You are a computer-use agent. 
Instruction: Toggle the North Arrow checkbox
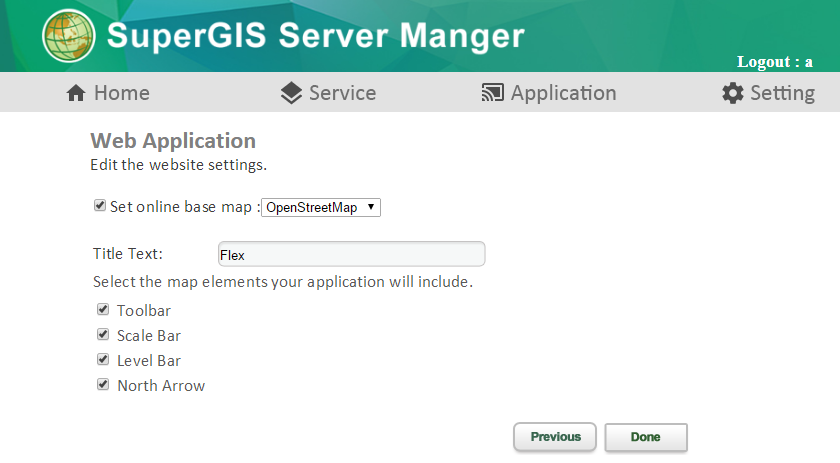(103, 384)
